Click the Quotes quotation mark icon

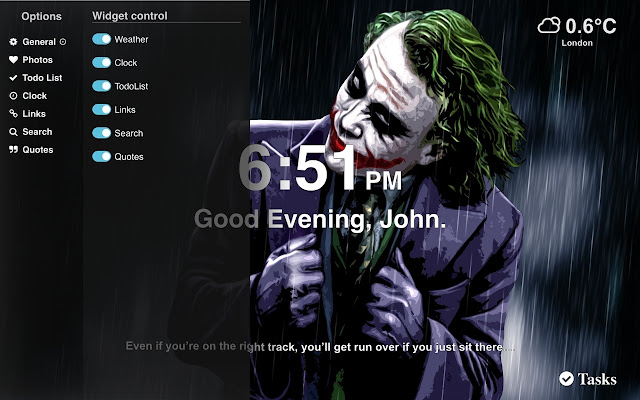point(13,149)
